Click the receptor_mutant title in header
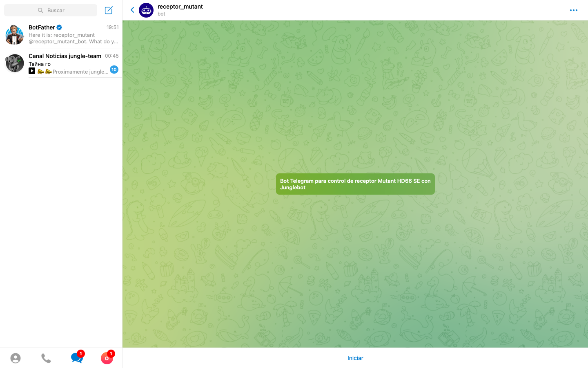The image size is (588, 368). click(x=180, y=7)
